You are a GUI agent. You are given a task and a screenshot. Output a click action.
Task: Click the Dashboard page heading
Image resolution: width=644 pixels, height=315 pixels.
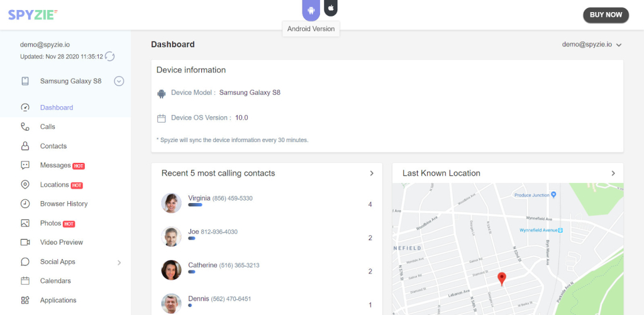[173, 45]
